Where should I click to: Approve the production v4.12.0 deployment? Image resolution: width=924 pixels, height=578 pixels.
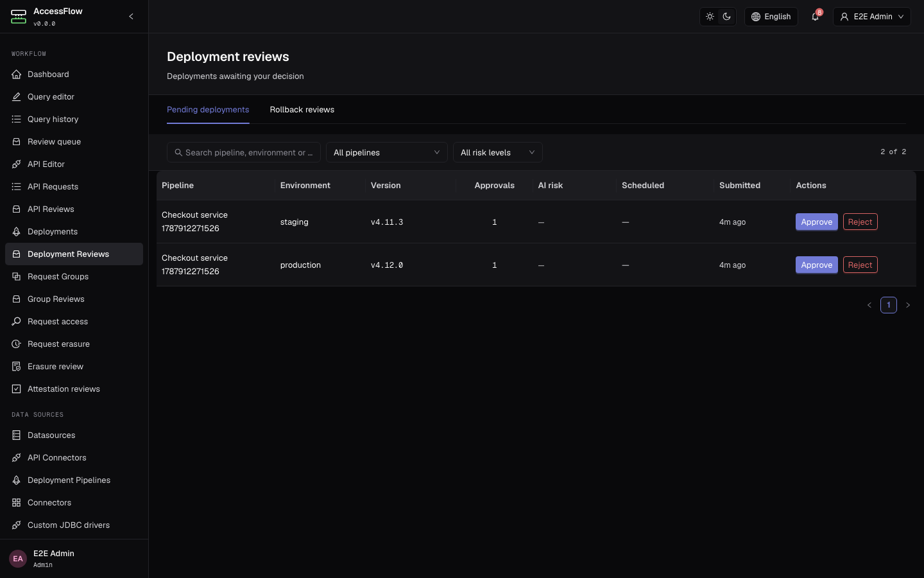coord(817,265)
